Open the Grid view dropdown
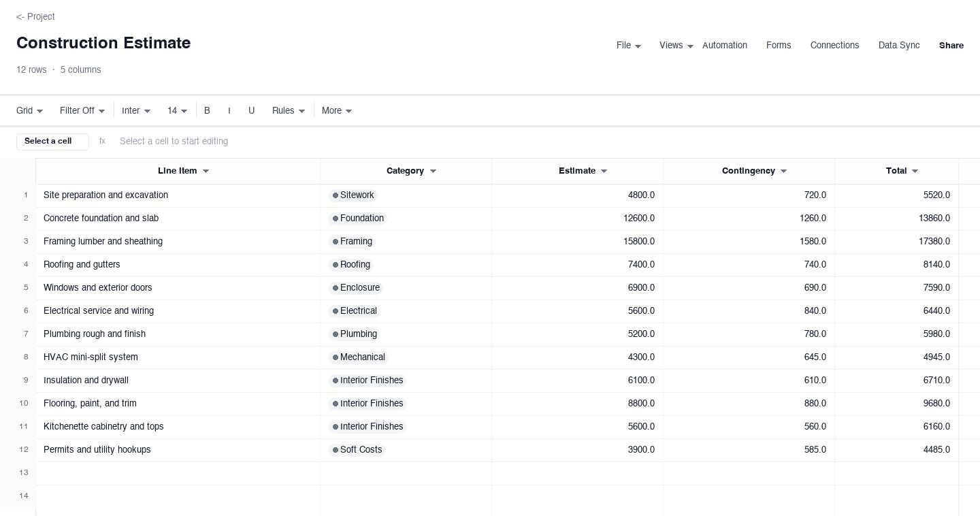 30,110
